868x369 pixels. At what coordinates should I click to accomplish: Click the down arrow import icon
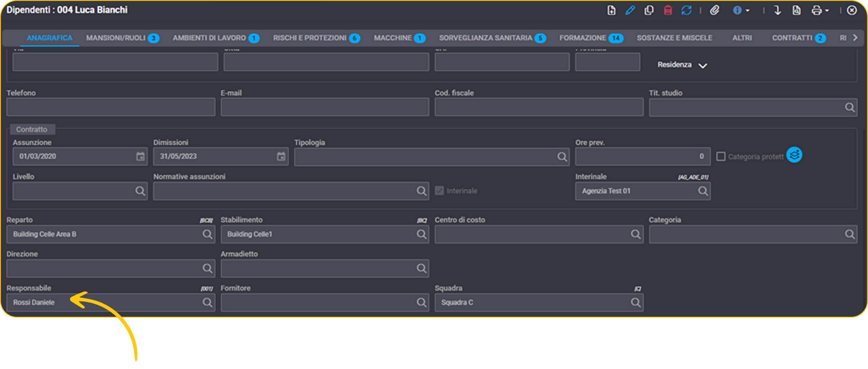click(x=777, y=10)
